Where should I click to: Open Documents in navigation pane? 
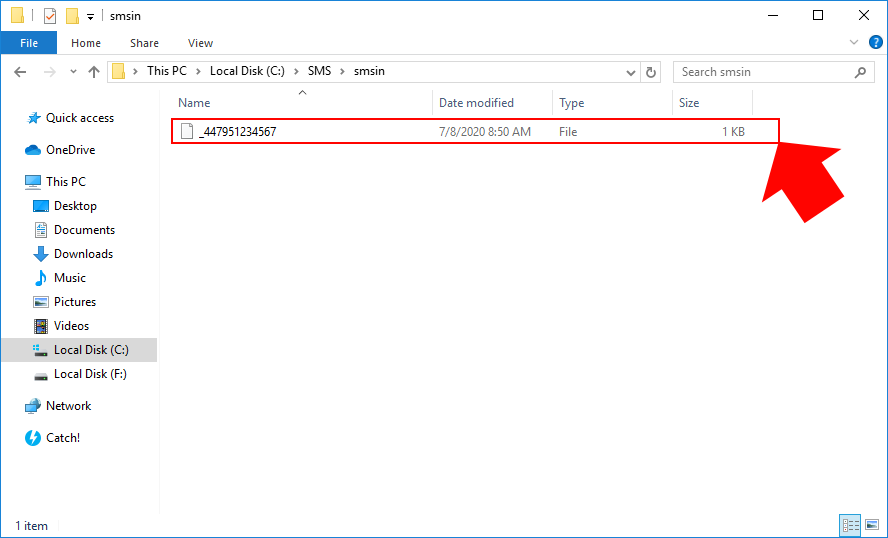coord(84,229)
